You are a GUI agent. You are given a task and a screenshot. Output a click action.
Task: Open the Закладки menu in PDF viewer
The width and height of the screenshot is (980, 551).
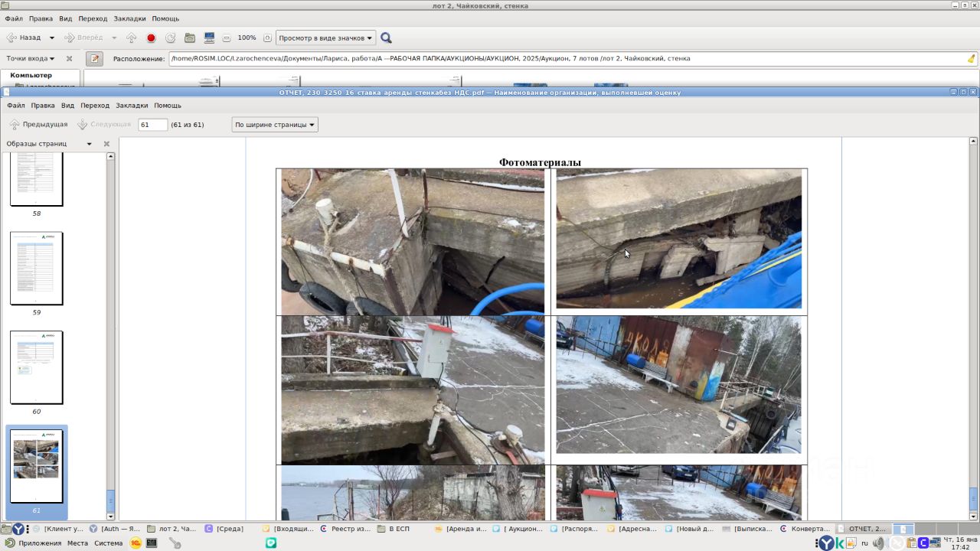coord(132,106)
